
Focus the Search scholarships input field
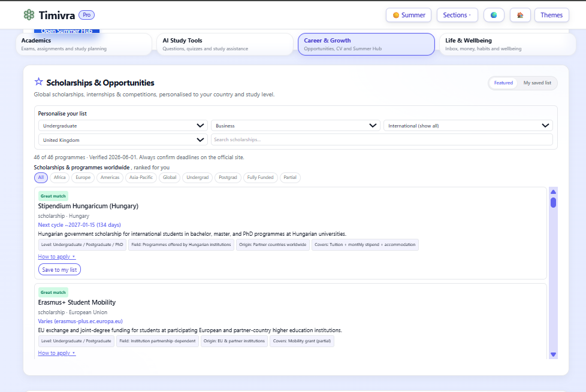(382, 139)
